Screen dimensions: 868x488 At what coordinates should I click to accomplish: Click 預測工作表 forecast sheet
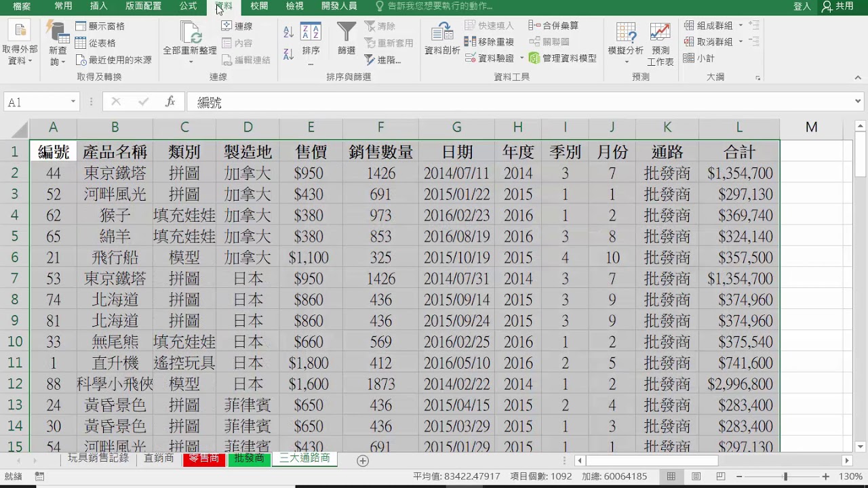click(x=660, y=44)
